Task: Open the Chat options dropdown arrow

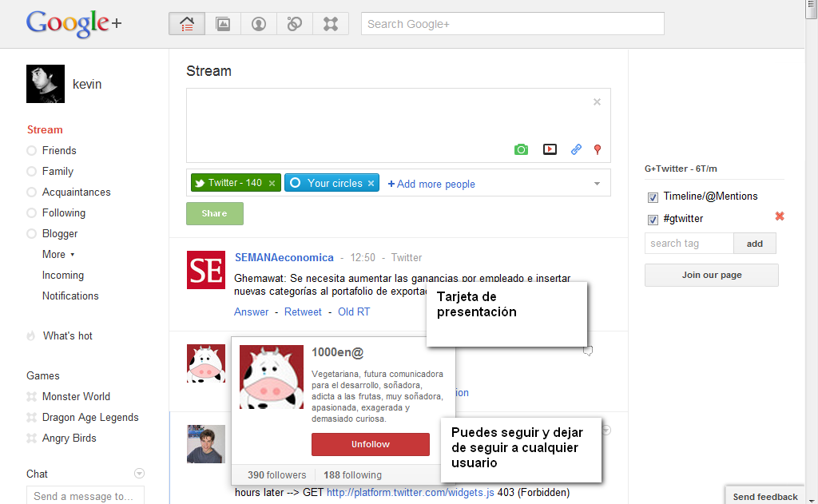Action: [x=140, y=473]
